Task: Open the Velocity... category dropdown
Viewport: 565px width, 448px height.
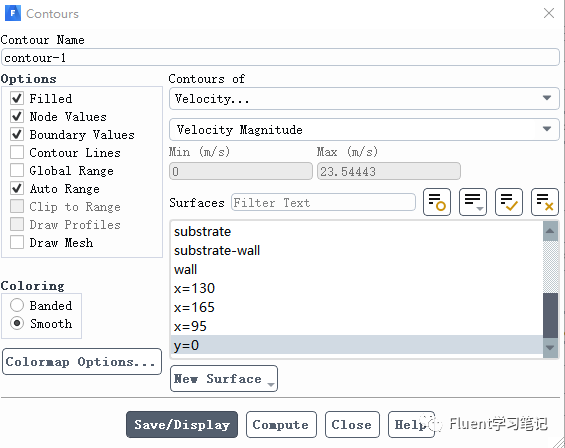Action: click(364, 98)
